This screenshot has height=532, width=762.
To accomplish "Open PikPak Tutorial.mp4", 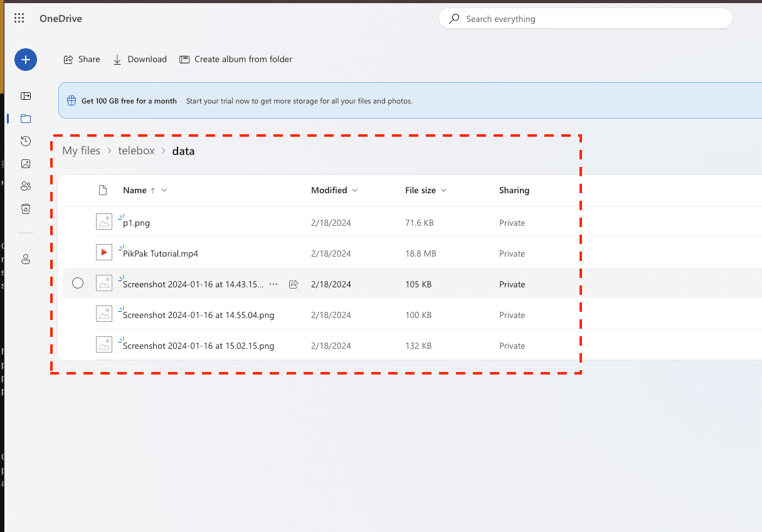I will point(161,253).
